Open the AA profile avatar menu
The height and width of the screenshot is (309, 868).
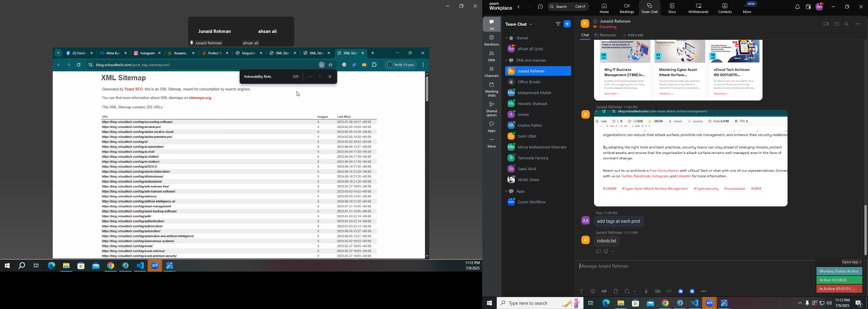(819, 7)
